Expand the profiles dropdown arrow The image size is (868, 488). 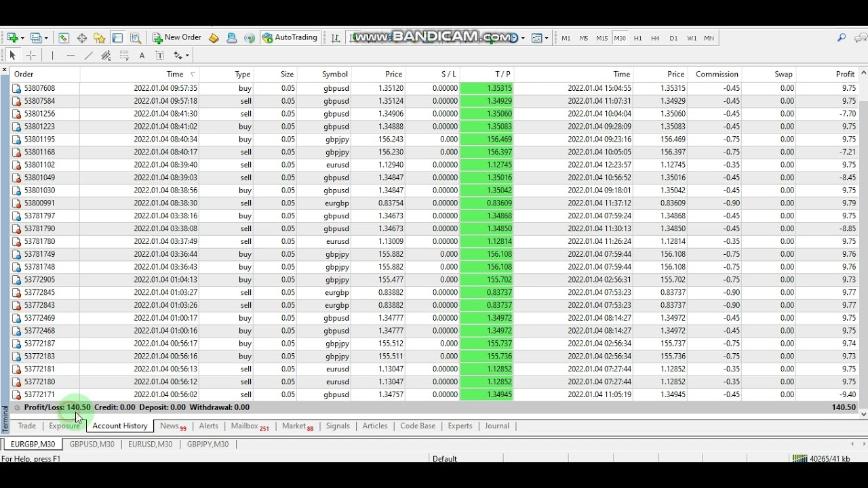[46, 39]
